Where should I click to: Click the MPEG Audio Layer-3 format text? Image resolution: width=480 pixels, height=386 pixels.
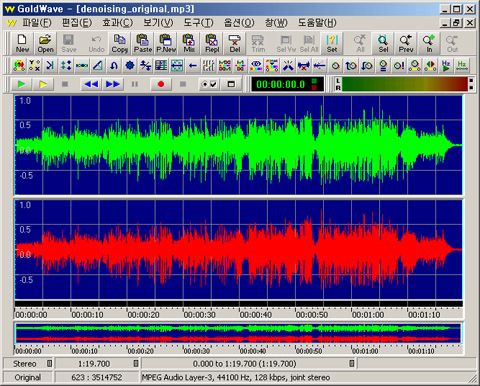pos(236,377)
